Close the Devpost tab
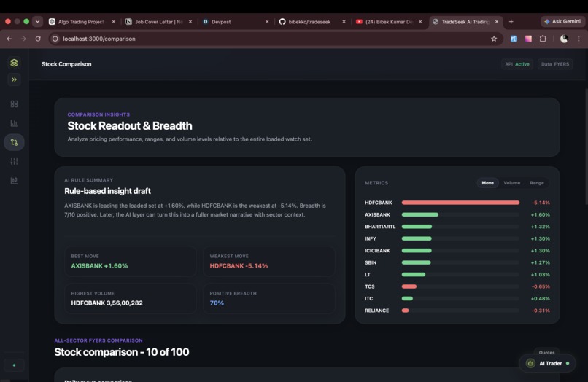Viewport: 588px width, 382px height. click(267, 22)
